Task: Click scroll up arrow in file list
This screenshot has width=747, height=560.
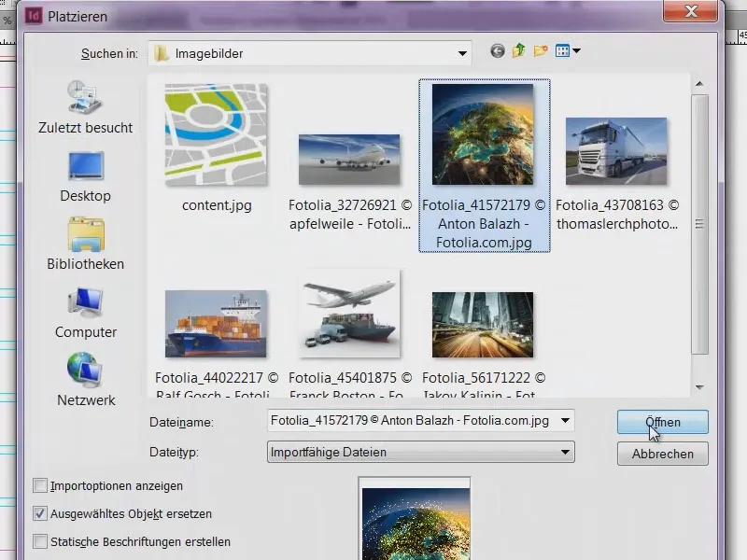Action: pyautogui.click(x=699, y=84)
